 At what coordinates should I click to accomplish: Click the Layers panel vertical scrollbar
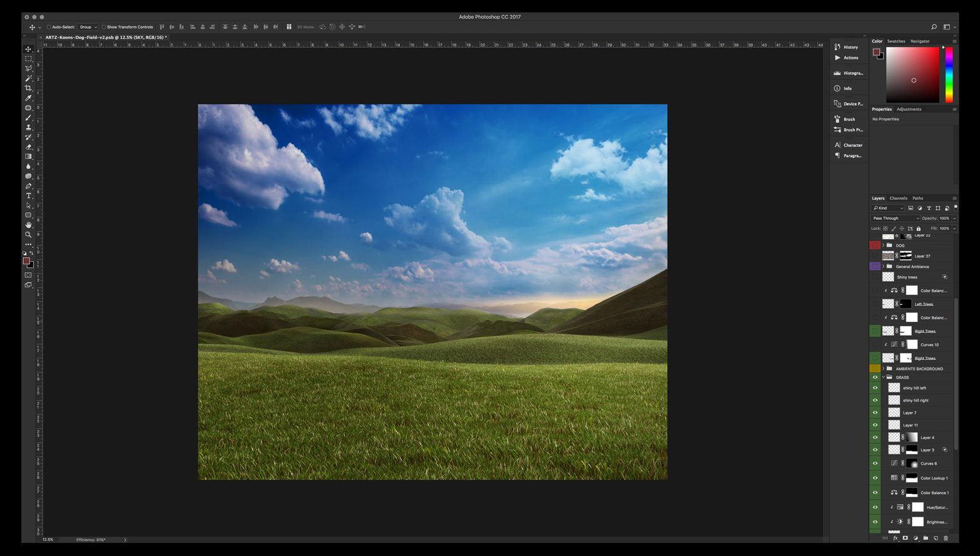(x=956, y=373)
